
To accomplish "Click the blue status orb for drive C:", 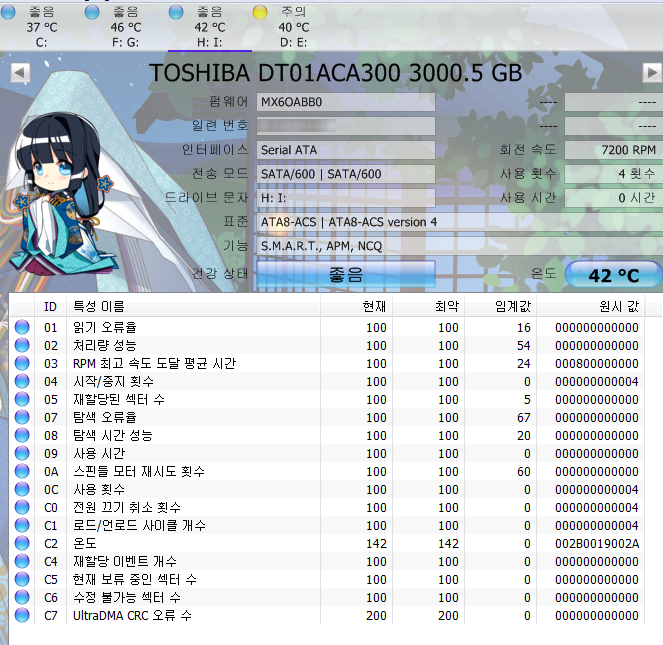I will [8, 12].
